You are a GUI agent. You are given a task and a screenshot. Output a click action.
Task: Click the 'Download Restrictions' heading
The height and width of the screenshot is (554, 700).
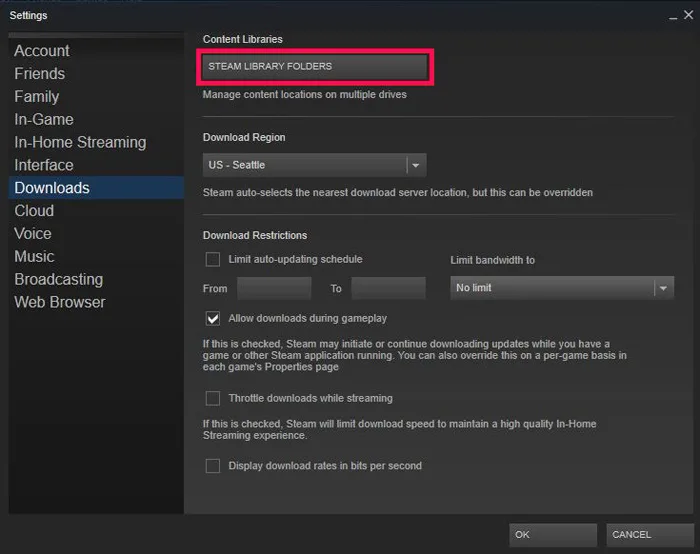[x=255, y=235]
